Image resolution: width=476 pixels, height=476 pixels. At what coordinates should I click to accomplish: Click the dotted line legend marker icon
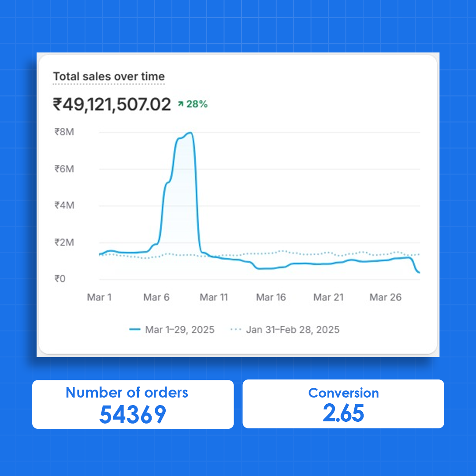pyautogui.click(x=236, y=330)
